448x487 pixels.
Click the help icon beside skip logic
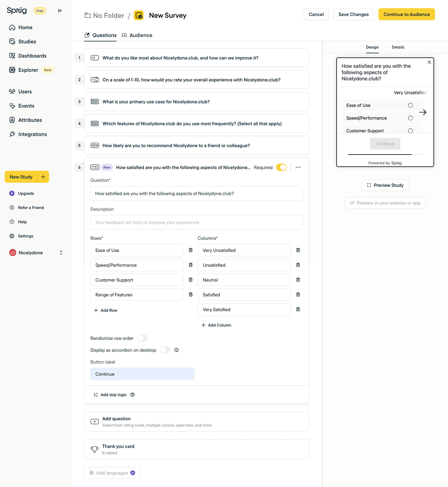pos(132,394)
